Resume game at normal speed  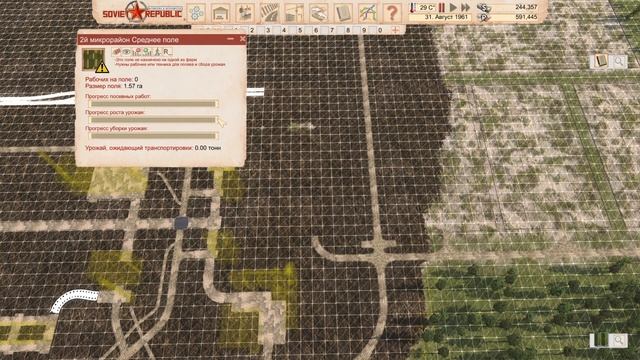(x=453, y=7)
